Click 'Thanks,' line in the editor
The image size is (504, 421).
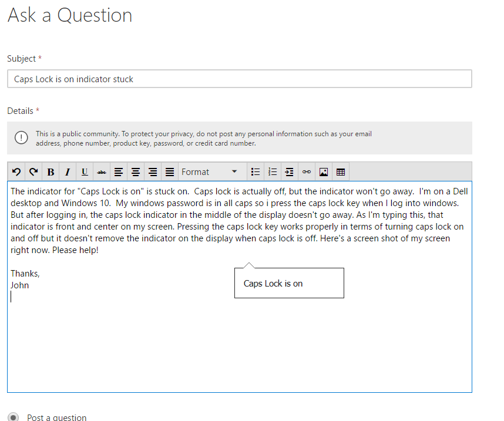(25, 274)
